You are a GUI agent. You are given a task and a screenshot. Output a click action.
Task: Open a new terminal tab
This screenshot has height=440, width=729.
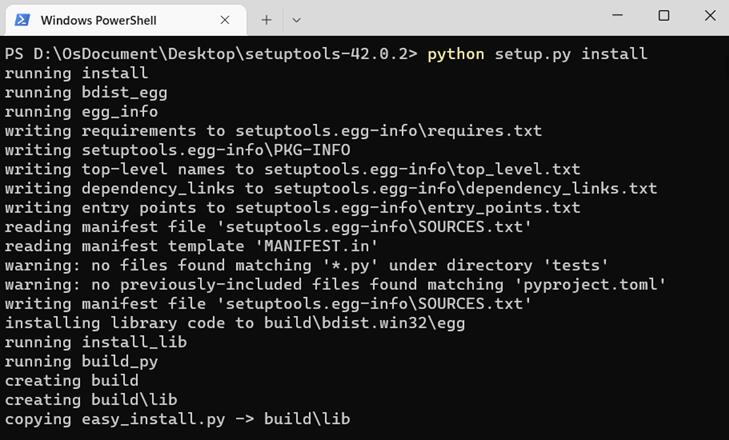pos(266,19)
